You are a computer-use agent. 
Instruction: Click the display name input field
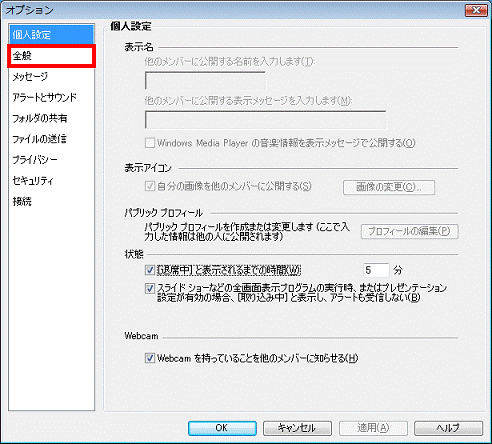click(x=205, y=80)
